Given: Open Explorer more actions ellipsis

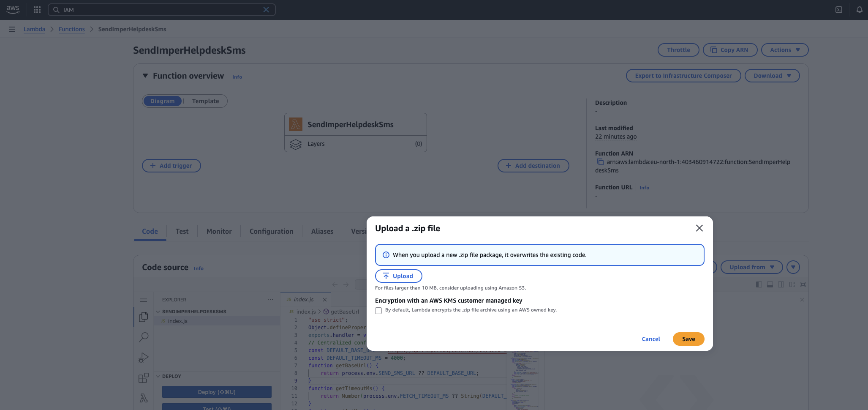Looking at the screenshot, I should (x=270, y=300).
